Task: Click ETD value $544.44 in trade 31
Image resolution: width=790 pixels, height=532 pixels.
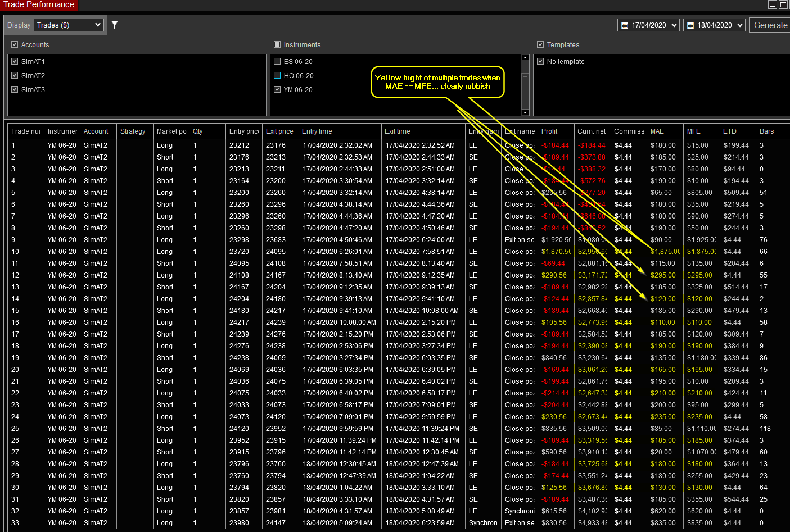Action: [736, 499]
